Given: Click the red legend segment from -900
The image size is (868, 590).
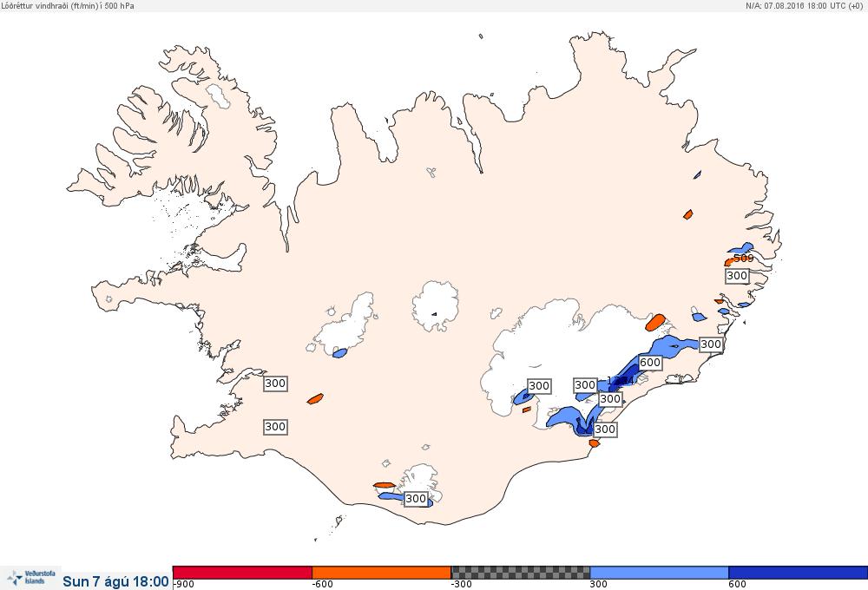Looking at the screenshot, I should point(242,573).
